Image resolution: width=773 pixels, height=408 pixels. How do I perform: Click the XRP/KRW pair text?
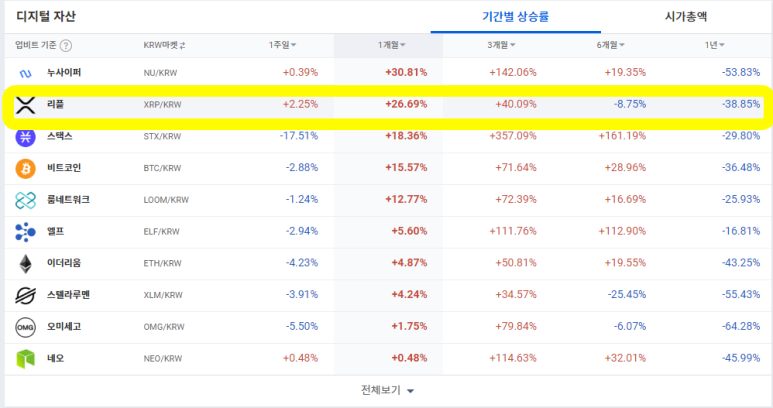click(x=162, y=104)
